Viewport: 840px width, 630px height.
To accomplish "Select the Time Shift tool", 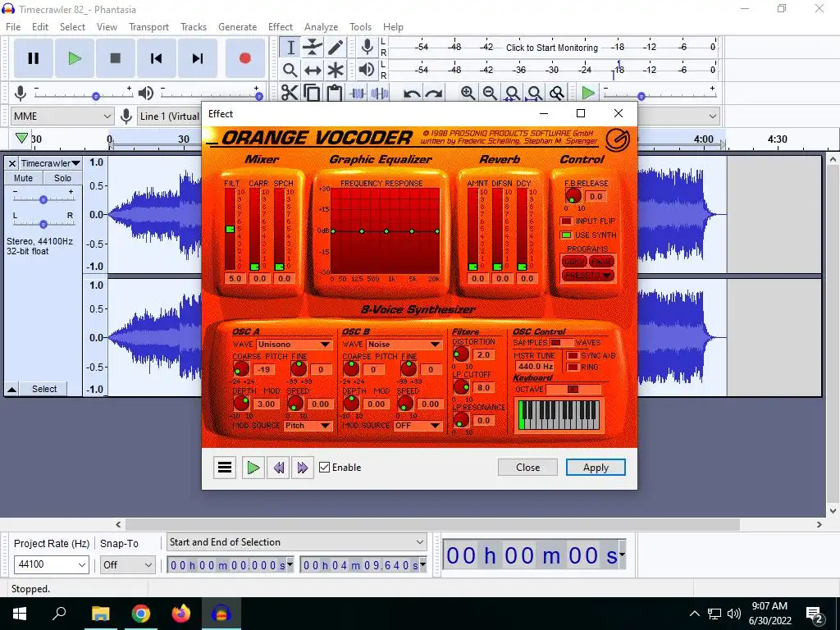I will tap(313, 71).
